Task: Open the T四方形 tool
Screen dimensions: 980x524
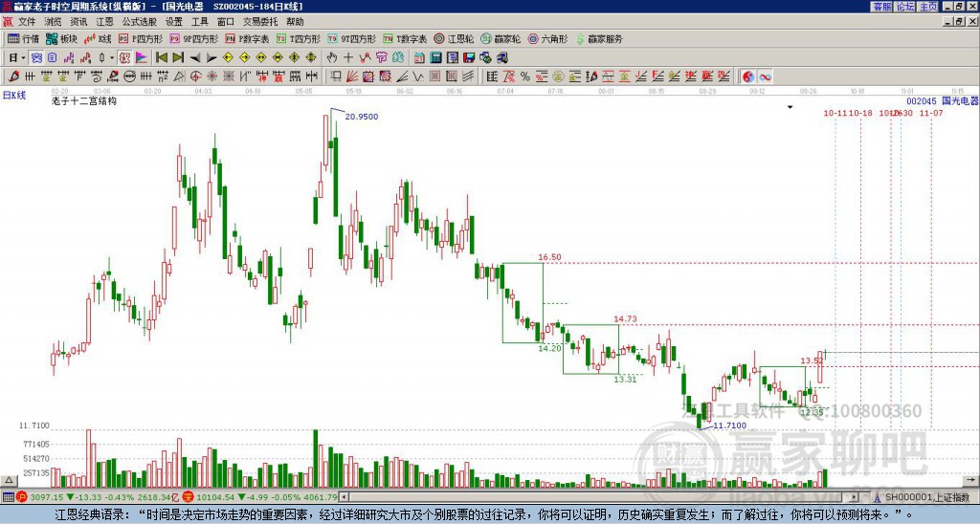Action: [299, 38]
